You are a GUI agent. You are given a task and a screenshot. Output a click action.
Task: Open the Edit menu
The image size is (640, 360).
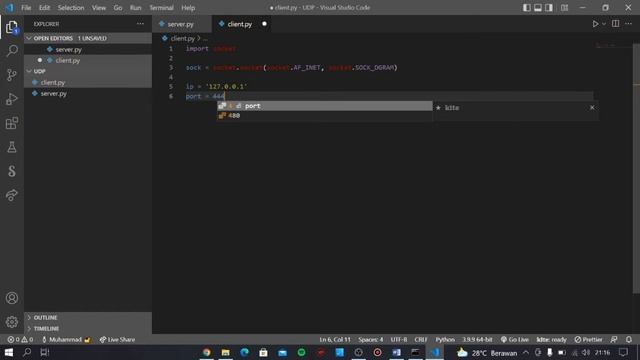[x=44, y=8]
